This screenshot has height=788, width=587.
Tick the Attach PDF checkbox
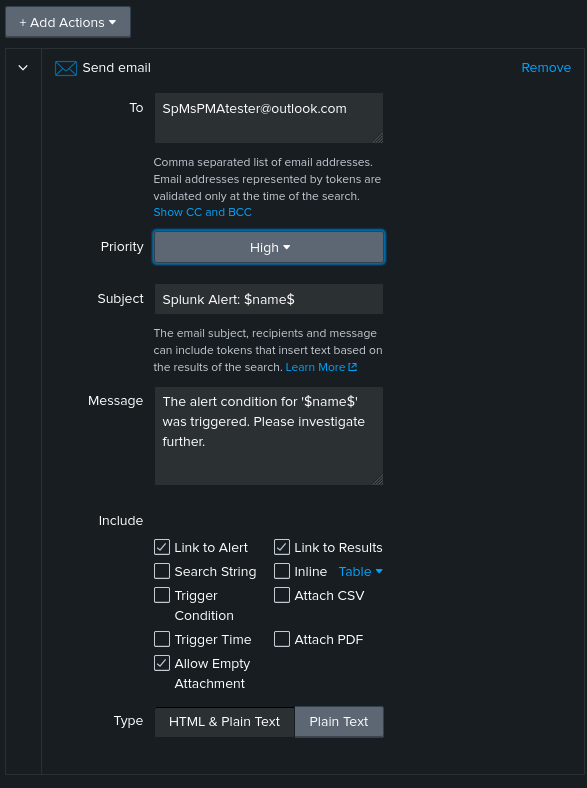point(282,639)
